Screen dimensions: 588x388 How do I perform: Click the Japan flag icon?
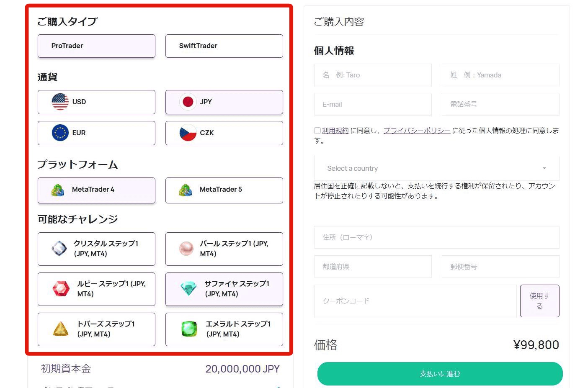pyautogui.click(x=188, y=102)
